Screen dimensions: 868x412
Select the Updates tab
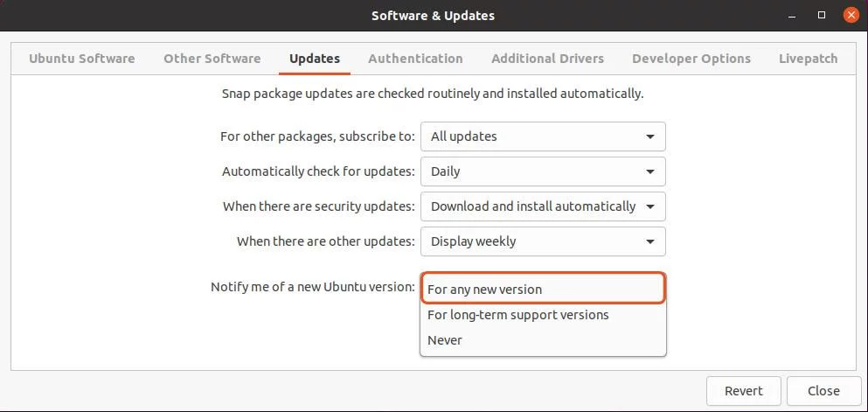315,59
